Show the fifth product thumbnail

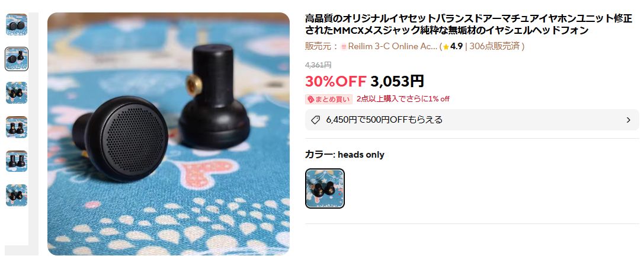coord(17,161)
